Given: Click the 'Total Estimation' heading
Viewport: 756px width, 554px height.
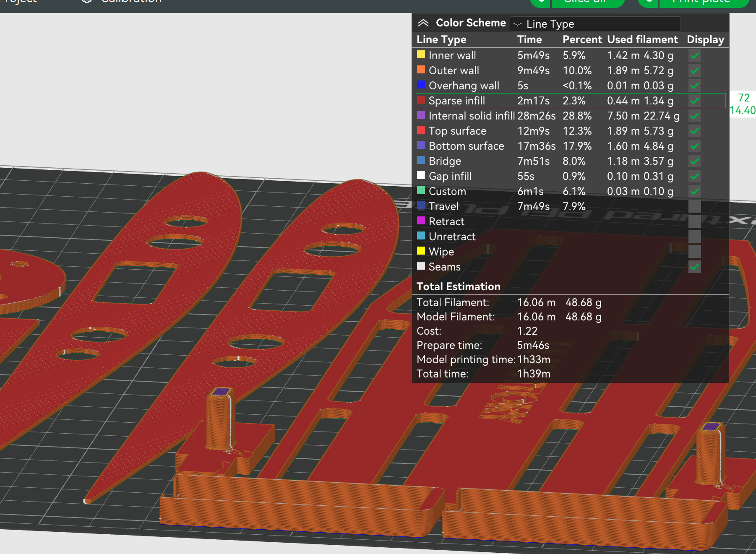Looking at the screenshot, I should 459,286.
